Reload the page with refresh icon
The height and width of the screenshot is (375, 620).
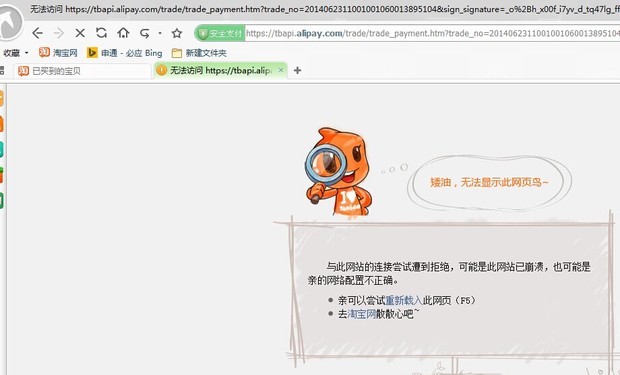(x=102, y=33)
